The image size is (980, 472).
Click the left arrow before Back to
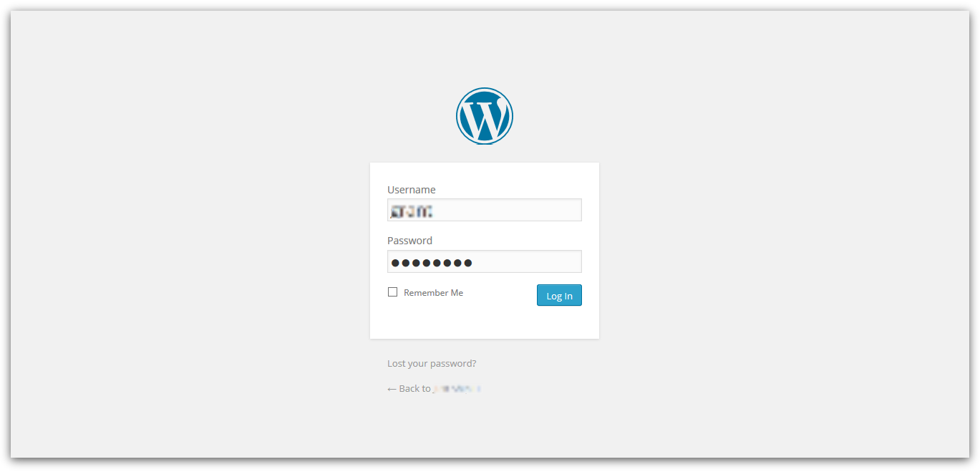(x=392, y=389)
